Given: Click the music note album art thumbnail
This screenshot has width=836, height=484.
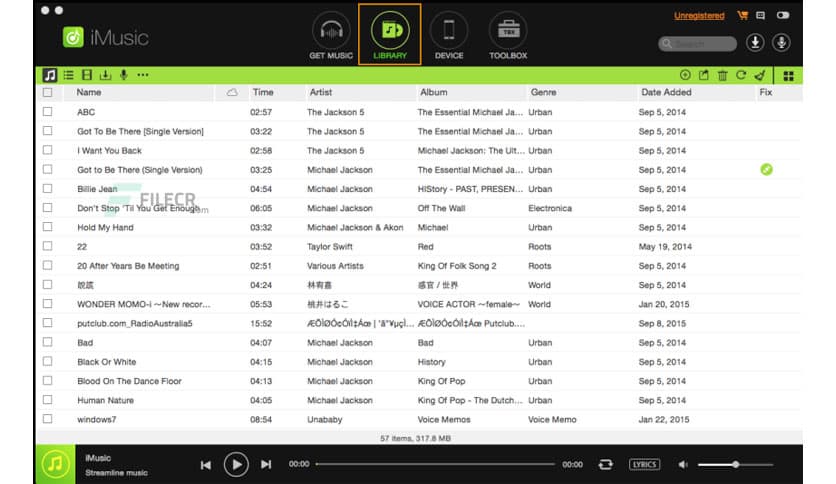Looking at the screenshot, I should click(x=55, y=464).
